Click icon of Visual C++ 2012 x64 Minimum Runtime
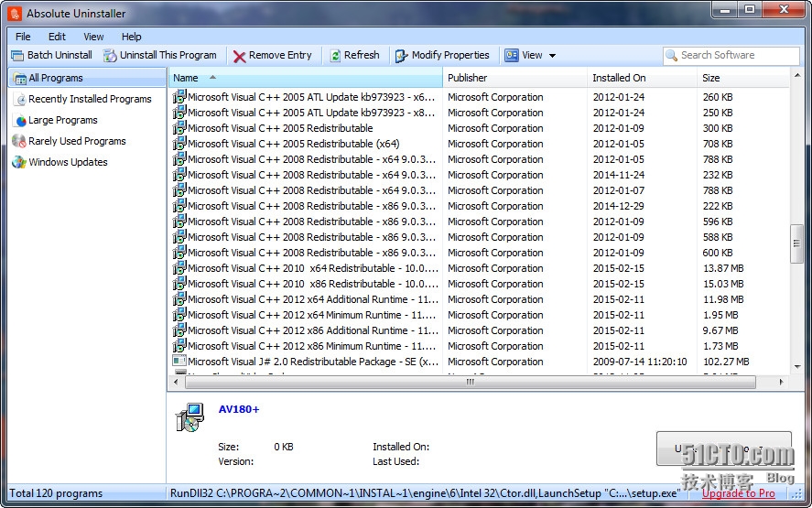The width and height of the screenshot is (812, 508). click(x=179, y=314)
